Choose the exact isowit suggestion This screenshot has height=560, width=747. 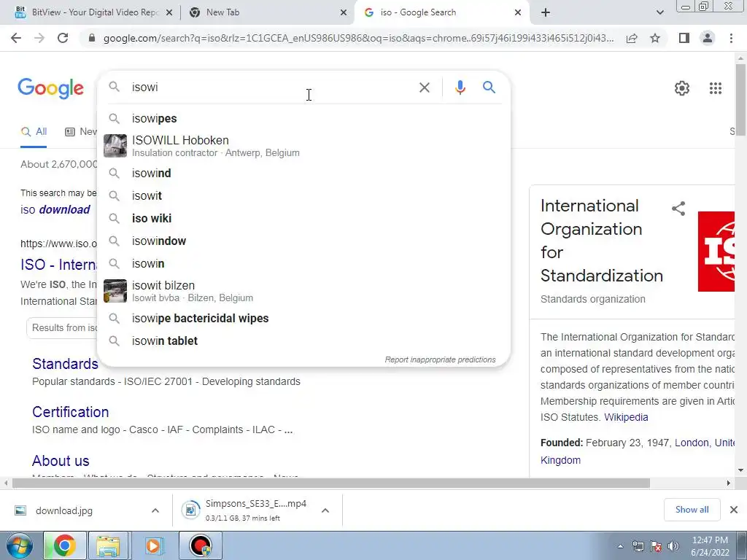click(303, 195)
